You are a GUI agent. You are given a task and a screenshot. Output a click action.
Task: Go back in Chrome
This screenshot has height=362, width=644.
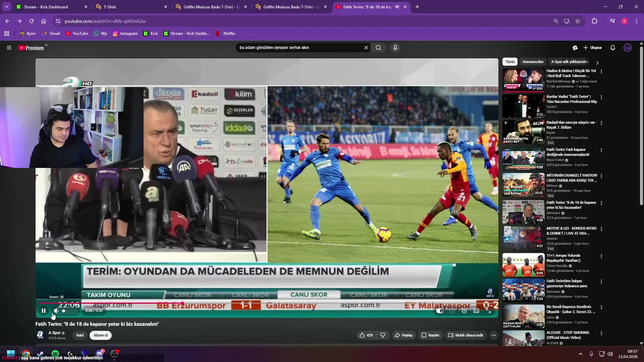click(x=7, y=21)
